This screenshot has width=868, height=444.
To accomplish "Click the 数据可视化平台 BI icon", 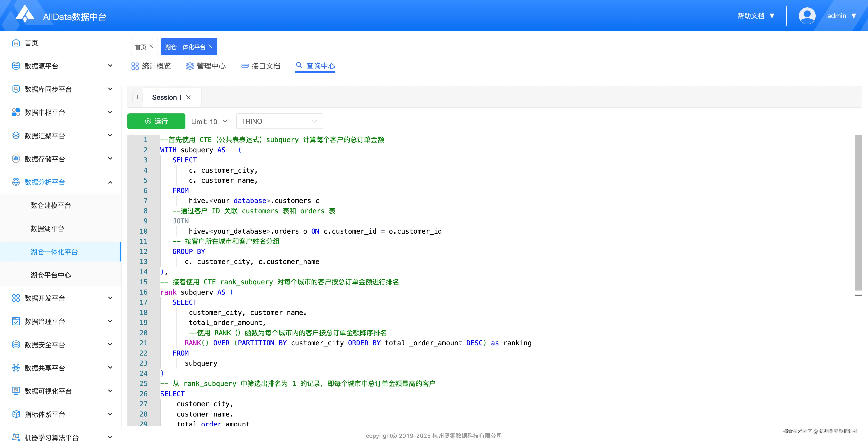I will pyautogui.click(x=16, y=391).
